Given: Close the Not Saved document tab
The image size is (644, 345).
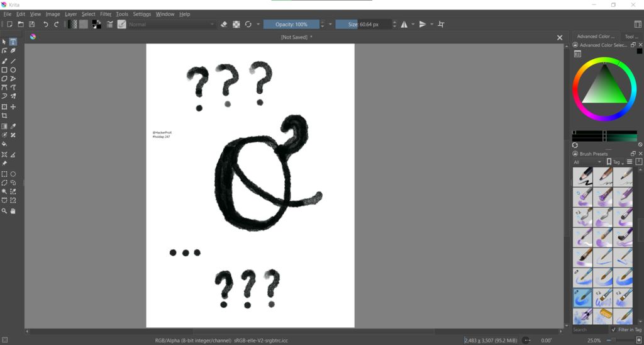Looking at the screenshot, I should coord(559,37).
